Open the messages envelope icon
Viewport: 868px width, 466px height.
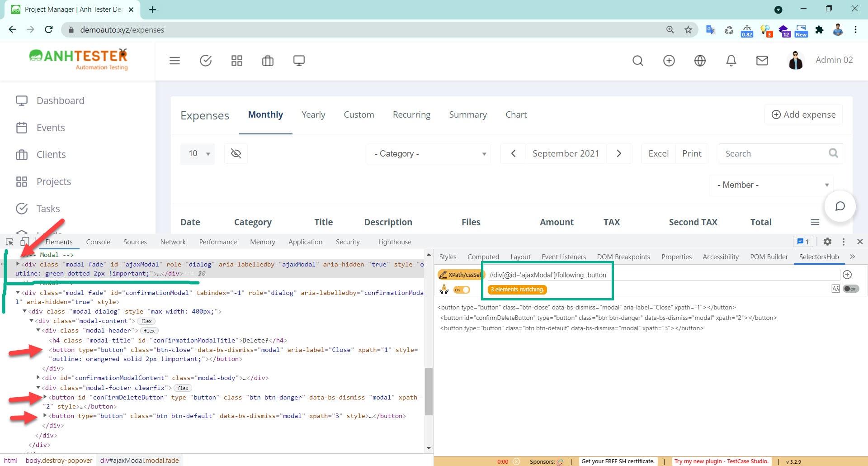click(762, 61)
